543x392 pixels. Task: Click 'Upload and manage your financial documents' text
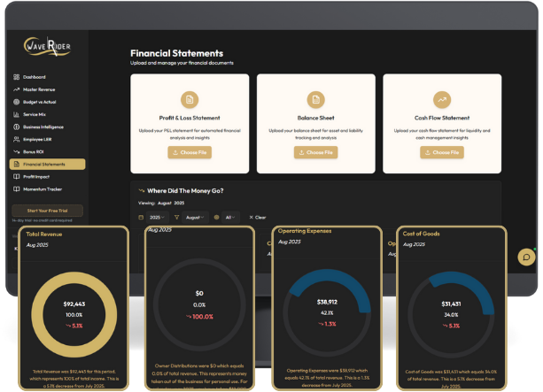tap(182, 63)
